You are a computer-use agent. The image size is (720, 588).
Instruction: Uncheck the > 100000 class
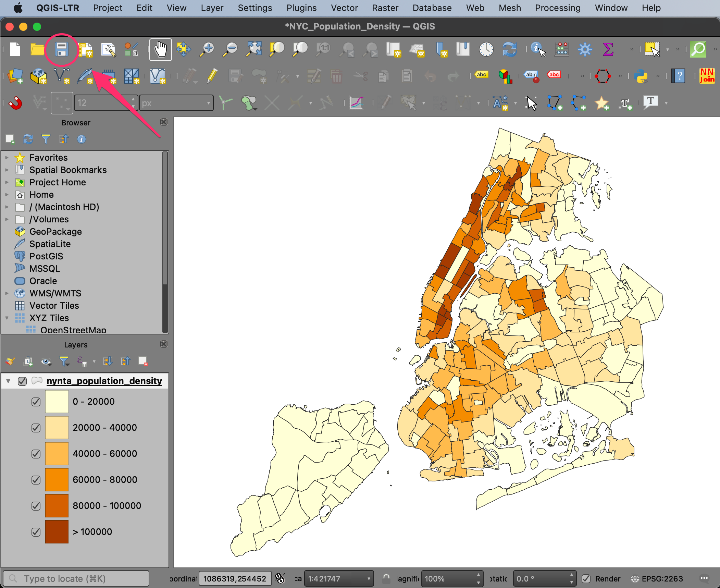pos(36,532)
